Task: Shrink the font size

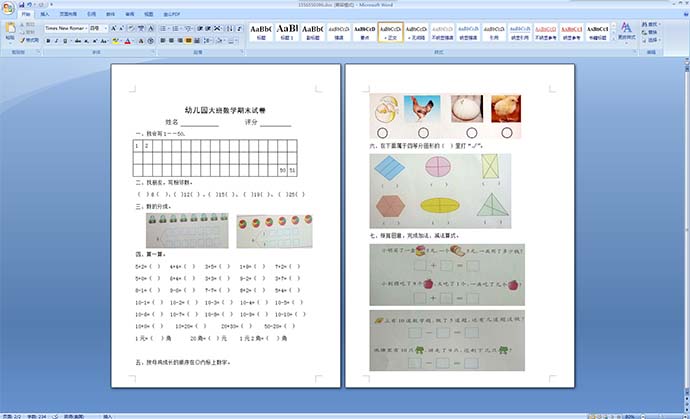Action: click(122, 28)
